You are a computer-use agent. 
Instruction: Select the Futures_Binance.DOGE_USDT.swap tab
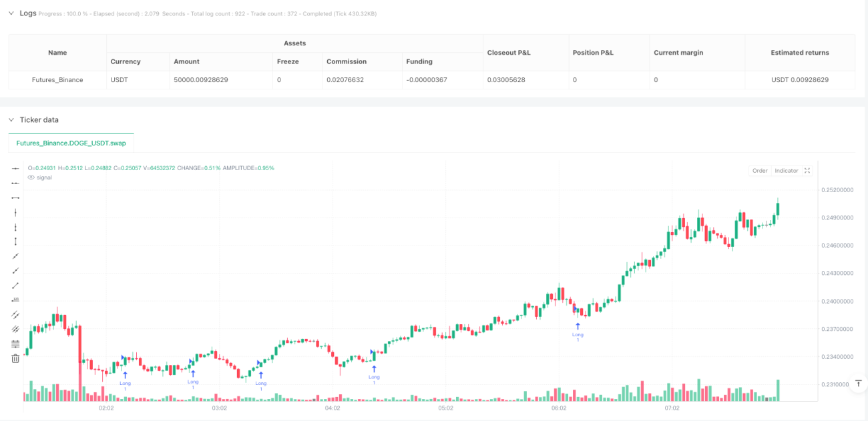[71, 143]
